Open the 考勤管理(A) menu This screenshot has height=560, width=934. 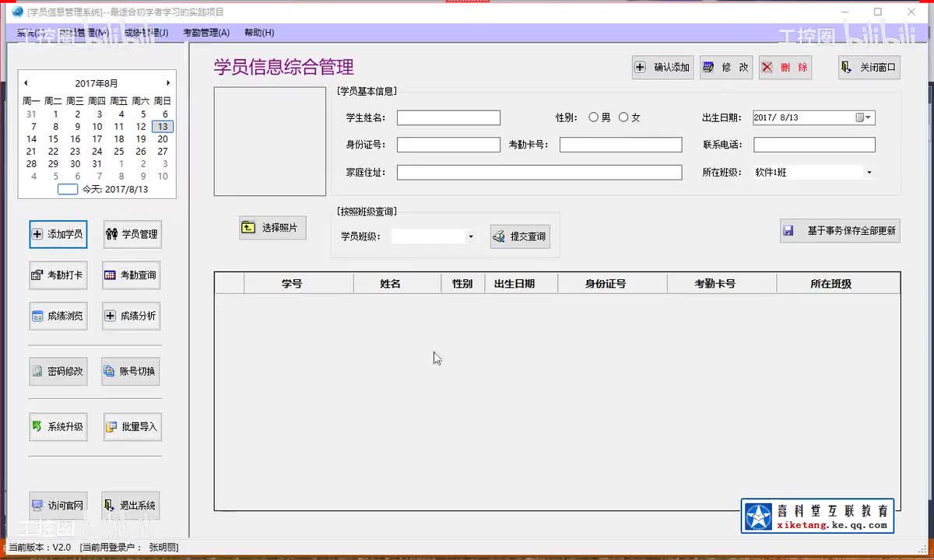pos(206,33)
